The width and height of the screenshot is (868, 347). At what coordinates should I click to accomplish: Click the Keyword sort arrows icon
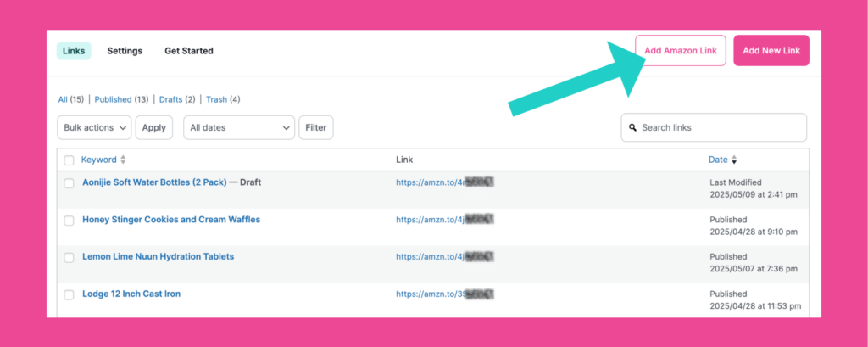123,160
